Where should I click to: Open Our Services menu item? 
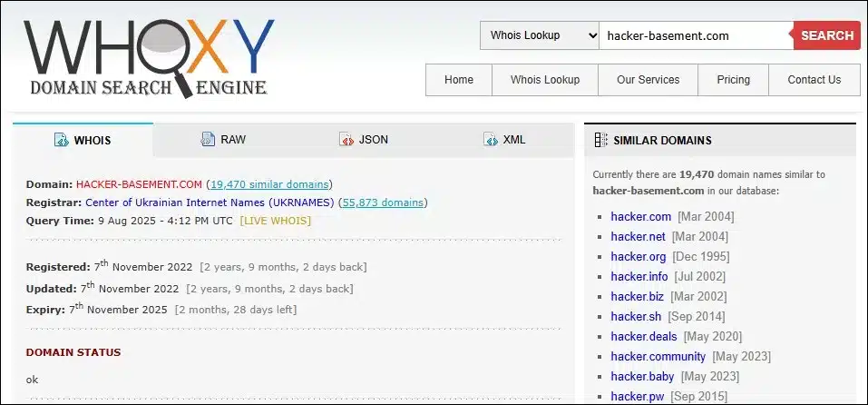pyautogui.click(x=649, y=80)
